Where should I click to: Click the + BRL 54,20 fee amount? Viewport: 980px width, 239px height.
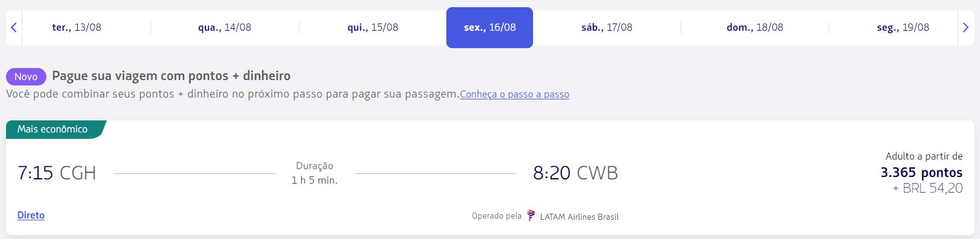click(x=928, y=188)
